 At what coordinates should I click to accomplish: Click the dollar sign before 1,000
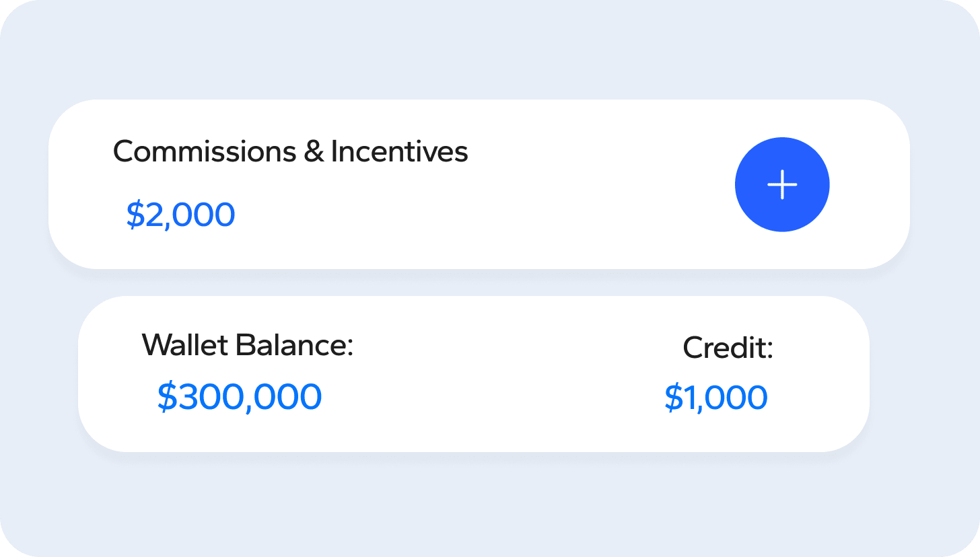(x=674, y=397)
